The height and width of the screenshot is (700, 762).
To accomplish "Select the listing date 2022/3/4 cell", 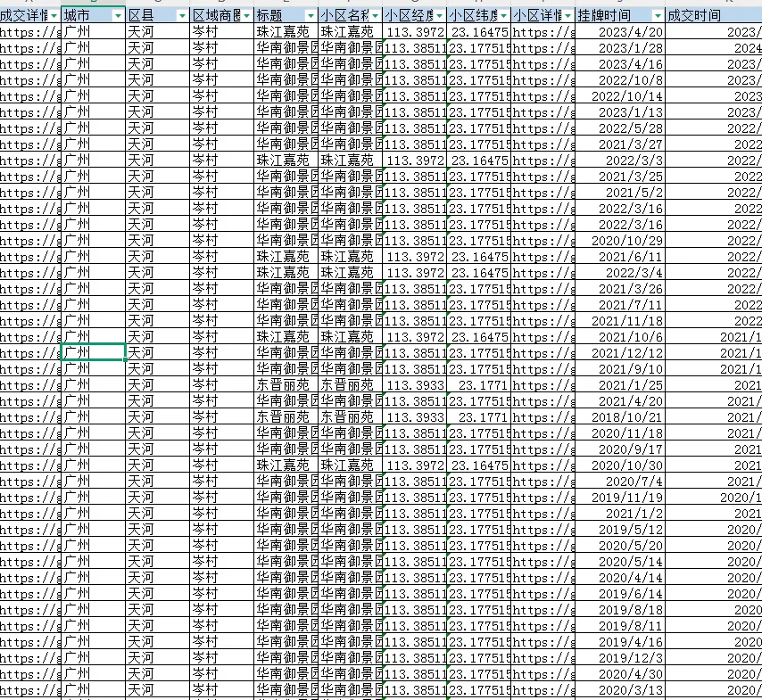I will [620, 273].
